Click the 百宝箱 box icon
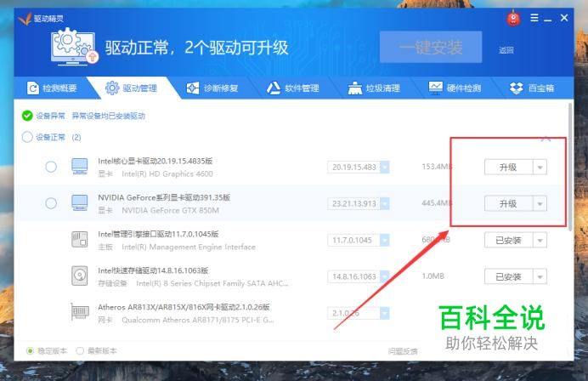The width and height of the screenshot is (588, 381). 517,88
